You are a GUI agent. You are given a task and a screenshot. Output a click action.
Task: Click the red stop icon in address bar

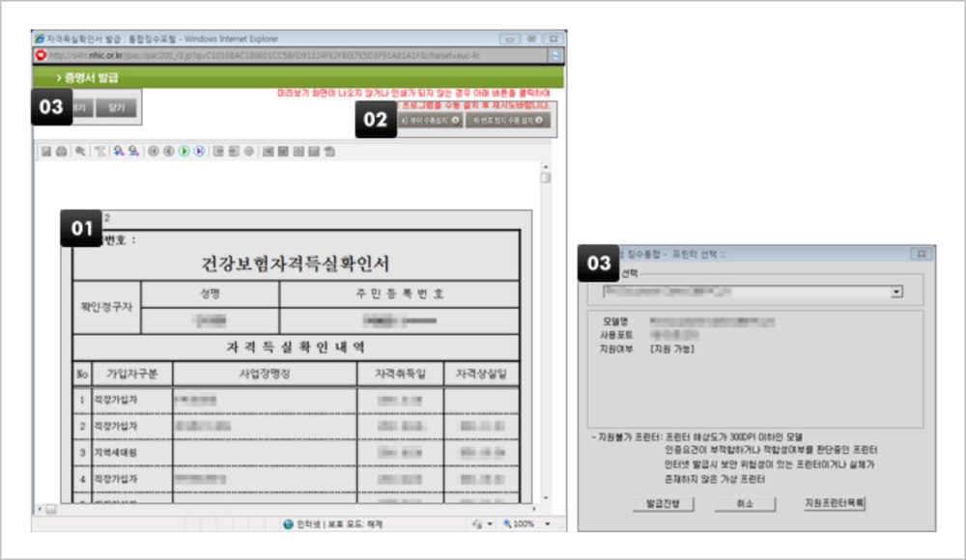41,55
